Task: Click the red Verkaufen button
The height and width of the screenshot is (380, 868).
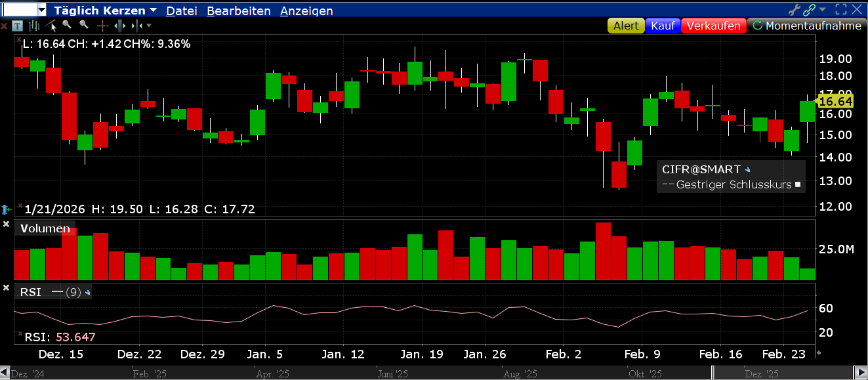Action: click(x=714, y=26)
